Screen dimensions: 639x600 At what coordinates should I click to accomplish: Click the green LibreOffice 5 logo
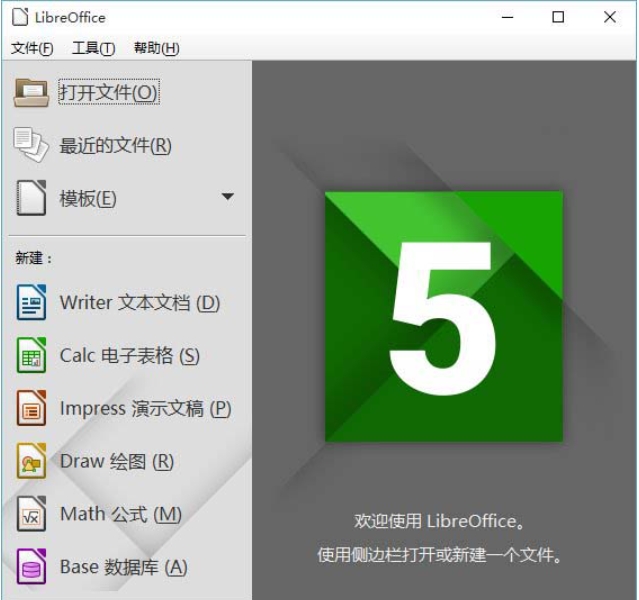[444, 316]
